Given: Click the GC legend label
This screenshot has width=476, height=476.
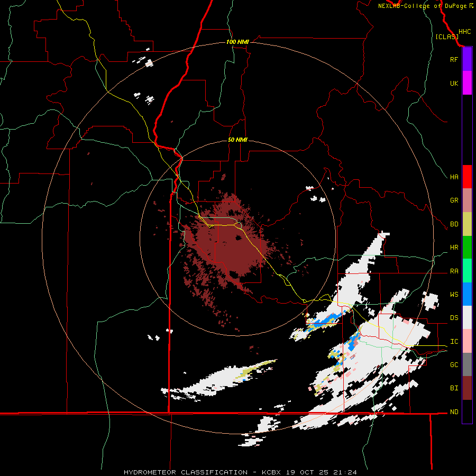Looking at the screenshot, I should click(454, 365).
